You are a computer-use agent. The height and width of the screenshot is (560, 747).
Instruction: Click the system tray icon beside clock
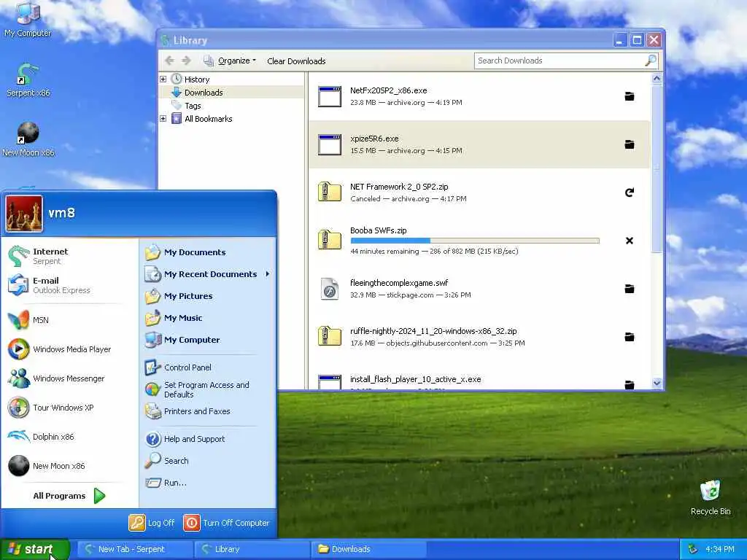click(693, 549)
